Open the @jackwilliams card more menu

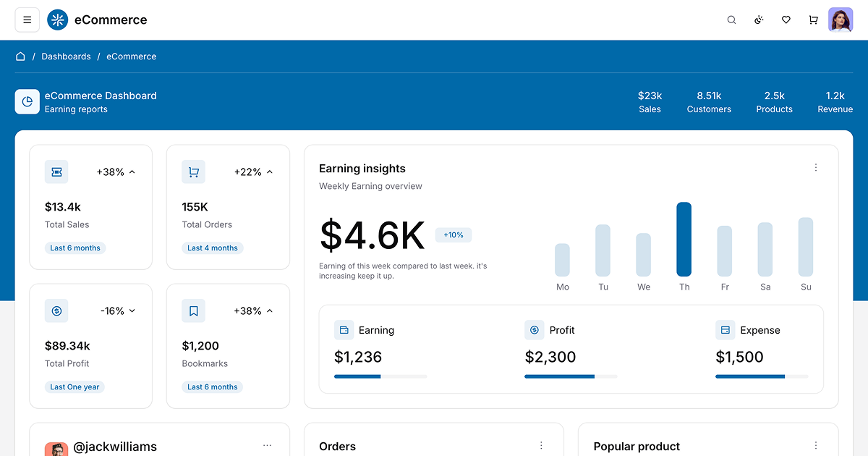click(267, 446)
